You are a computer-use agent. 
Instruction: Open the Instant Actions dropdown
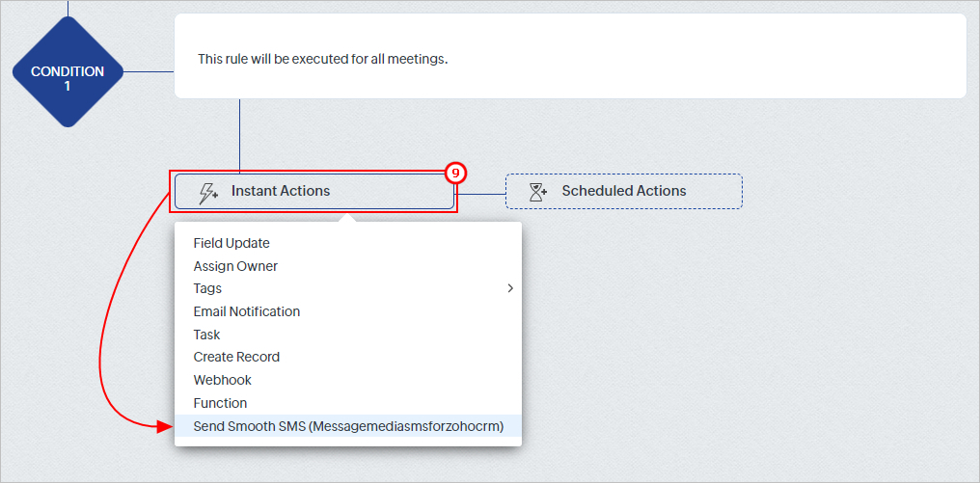pos(313,191)
